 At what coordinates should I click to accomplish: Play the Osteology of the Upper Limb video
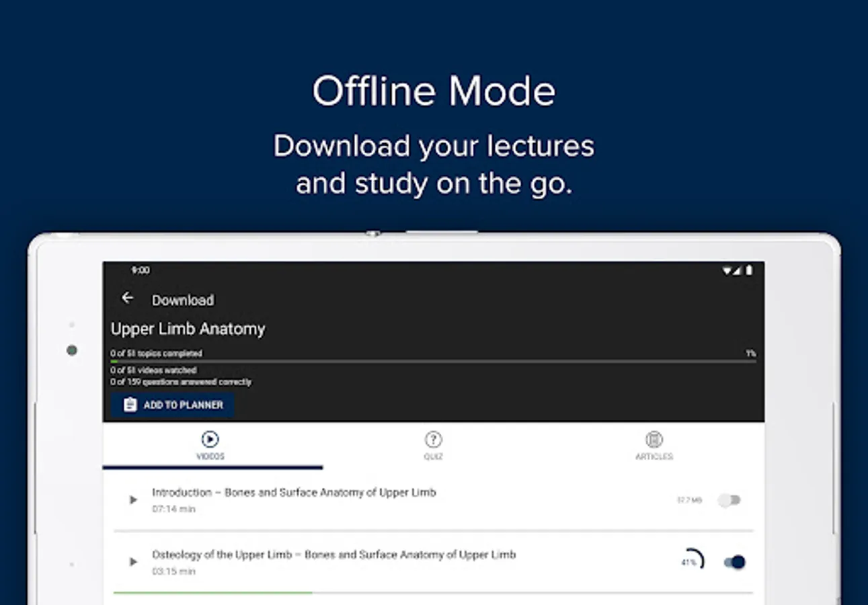[x=133, y=562]
